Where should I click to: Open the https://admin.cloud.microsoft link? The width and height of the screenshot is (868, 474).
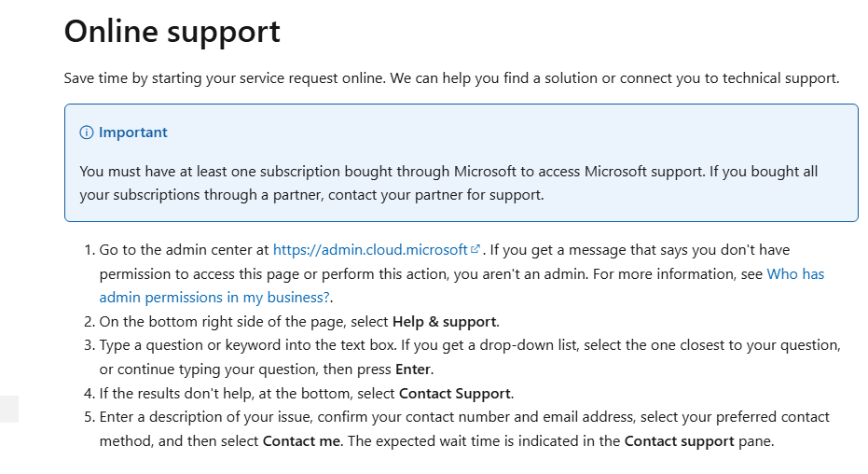[x=370, y=250]
